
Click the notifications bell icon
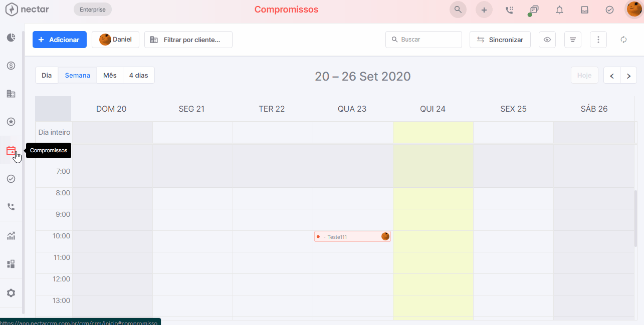[559, 10]
